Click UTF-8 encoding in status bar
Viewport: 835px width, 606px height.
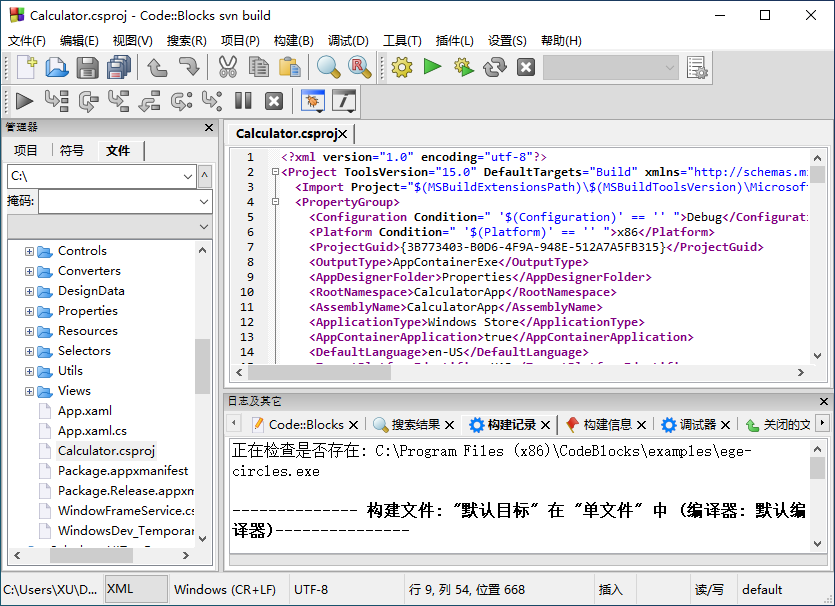point(311,589)
